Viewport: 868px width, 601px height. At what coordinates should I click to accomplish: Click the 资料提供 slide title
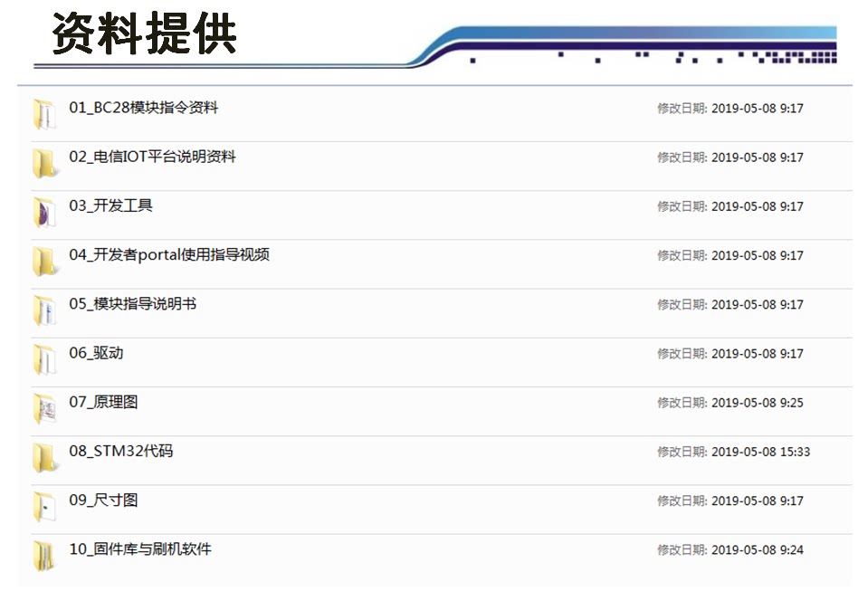(x=145, y=34)
